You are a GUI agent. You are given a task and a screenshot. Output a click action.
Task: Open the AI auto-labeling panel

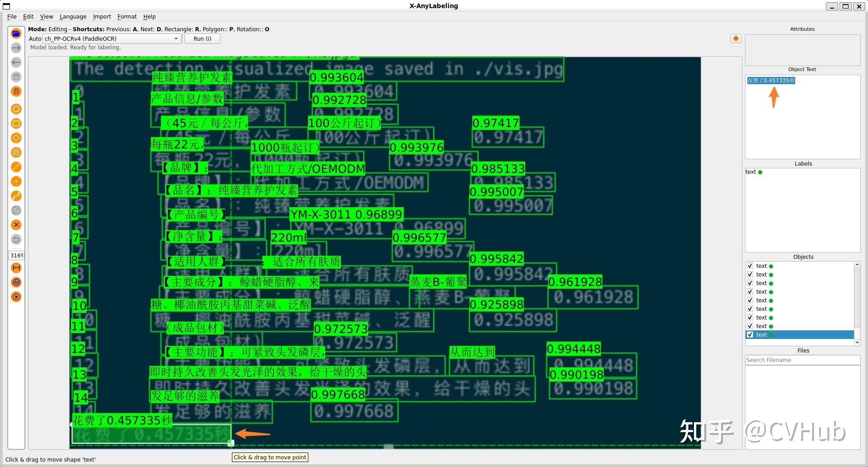tap(16, 282)
